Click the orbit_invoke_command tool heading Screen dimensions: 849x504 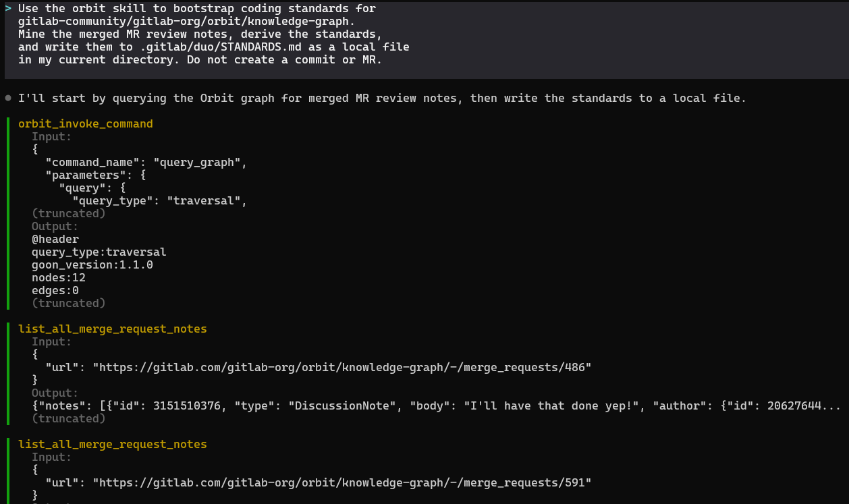click(x=86, y=124)
